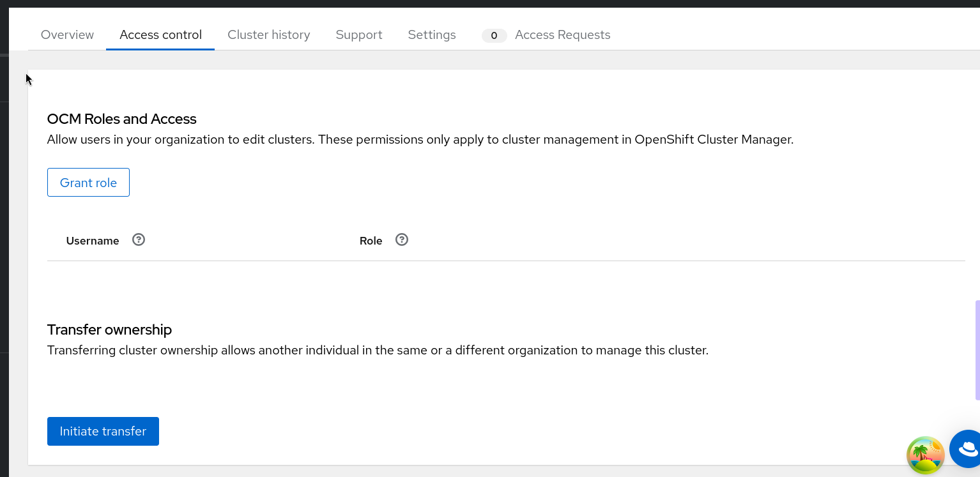
Task: View the Access Requests tab
Action: [x=562, y=35]
